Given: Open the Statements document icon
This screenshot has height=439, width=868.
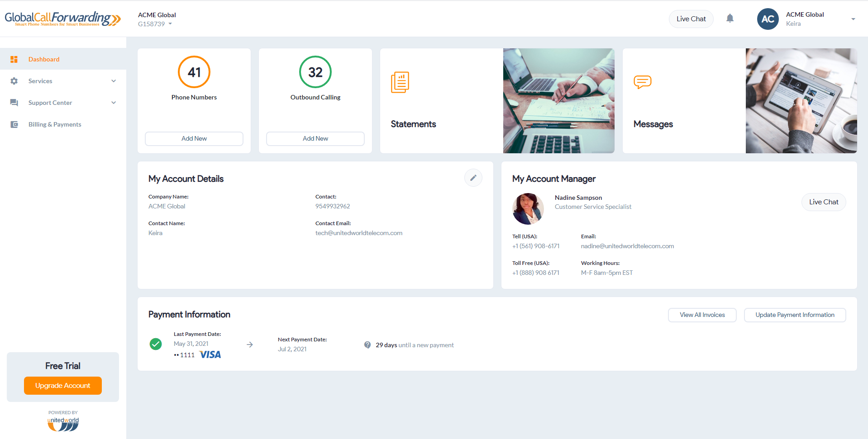Looking at the screenshot, I should (x=400, y=82).
